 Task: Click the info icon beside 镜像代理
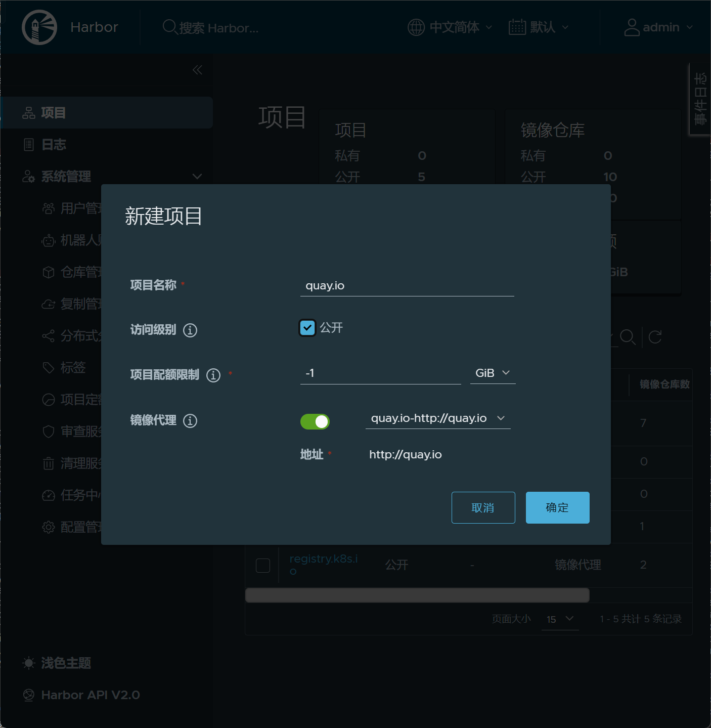click(190, 421)
